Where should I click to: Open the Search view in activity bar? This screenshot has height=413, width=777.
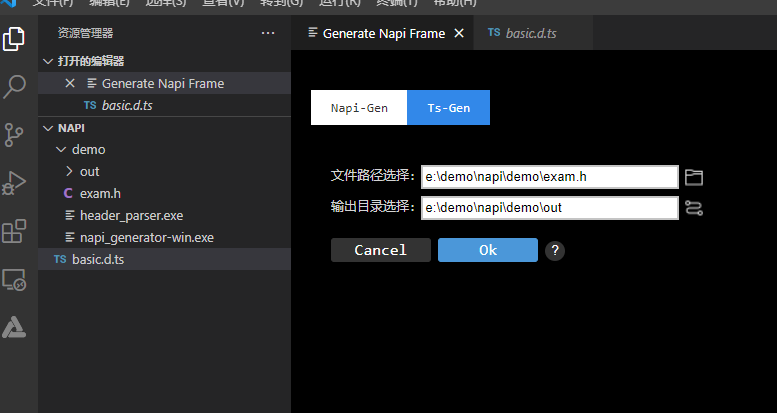[15, 86]
